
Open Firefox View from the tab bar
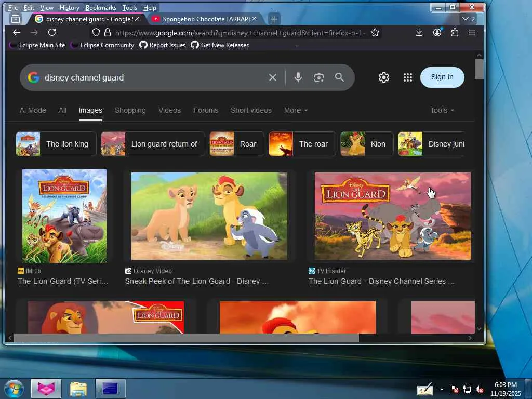click(16, 19)
